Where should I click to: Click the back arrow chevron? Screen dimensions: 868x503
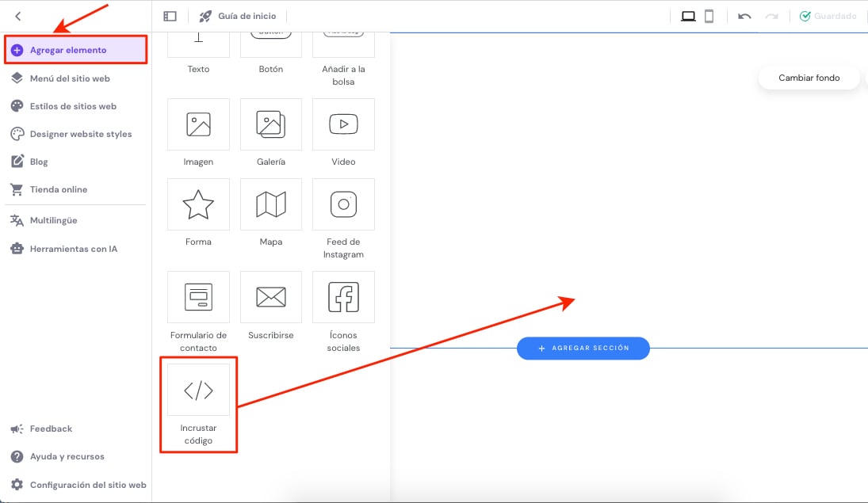pos(18,16)
